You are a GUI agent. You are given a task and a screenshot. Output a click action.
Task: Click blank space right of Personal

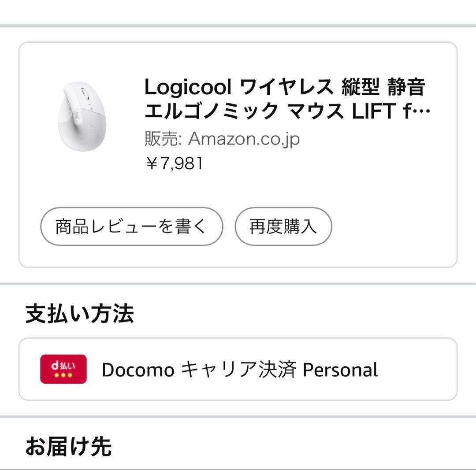pos(416,370)
